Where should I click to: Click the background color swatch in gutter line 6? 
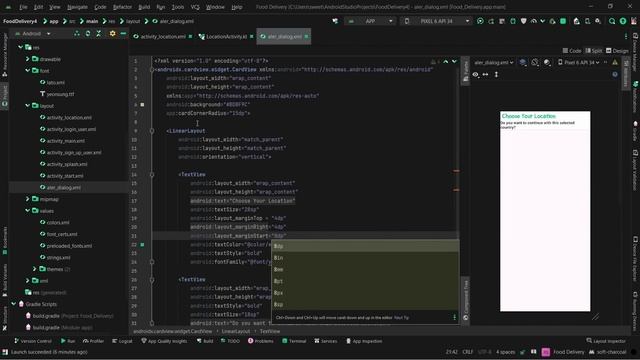pos(142,105)
